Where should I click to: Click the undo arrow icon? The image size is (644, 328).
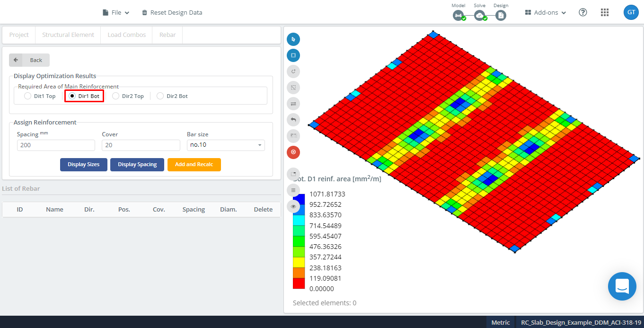pos(293,120)
